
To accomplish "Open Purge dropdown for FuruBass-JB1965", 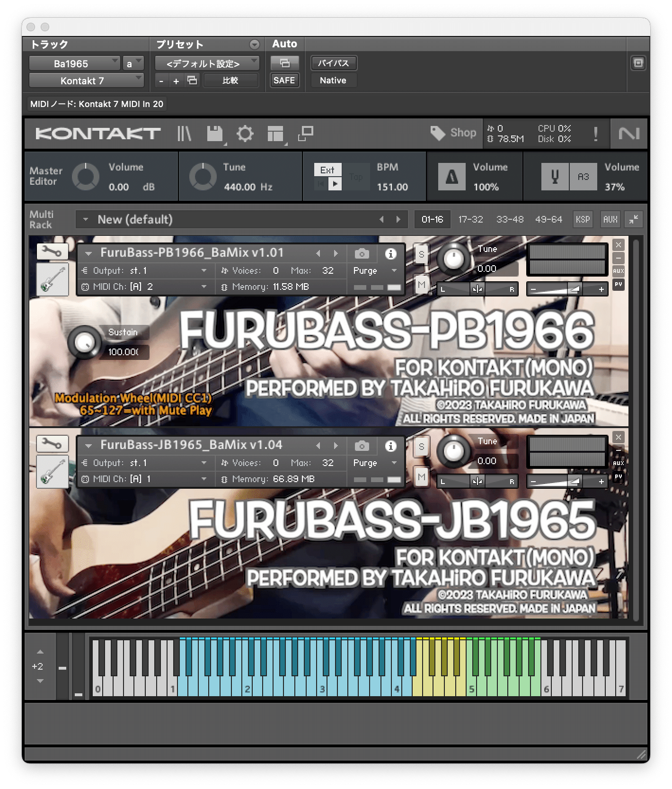I will coord(375,463).
